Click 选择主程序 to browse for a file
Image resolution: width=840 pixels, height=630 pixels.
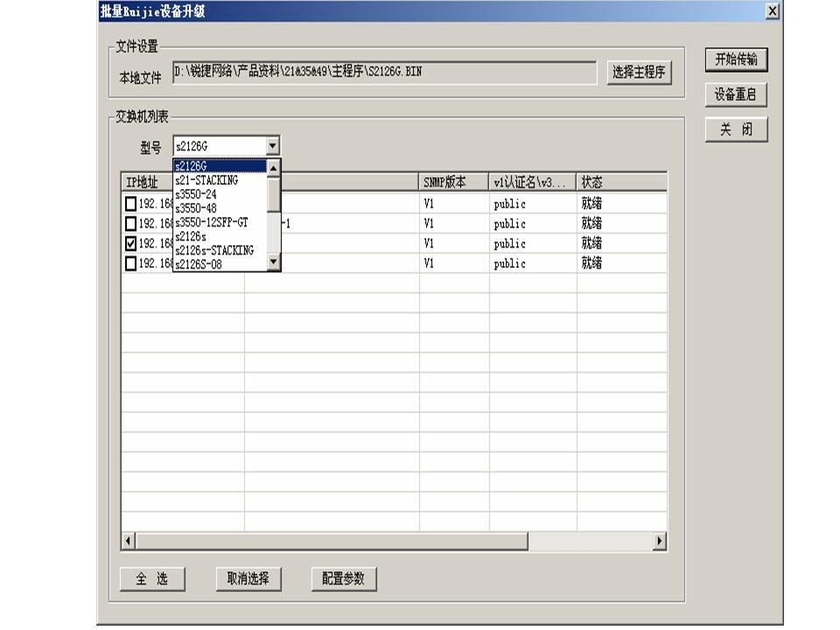tap(639, 73)
